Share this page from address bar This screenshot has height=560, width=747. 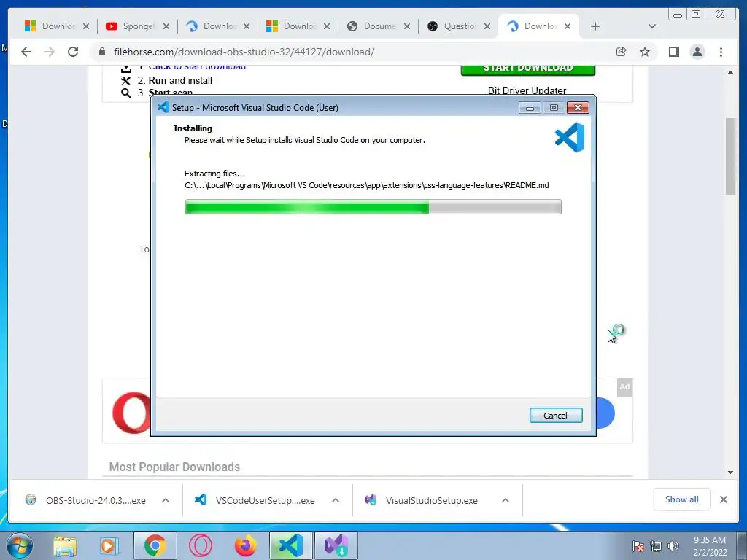622,52
